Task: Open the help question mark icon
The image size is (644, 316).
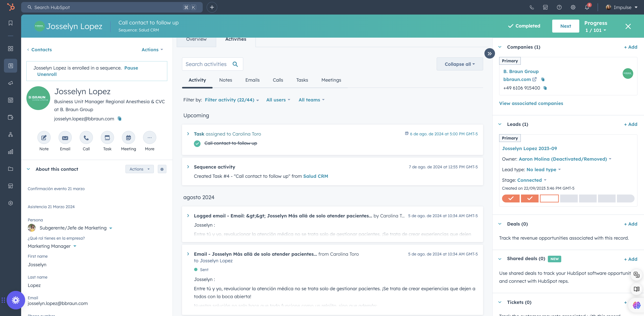Action: [559, 7]
